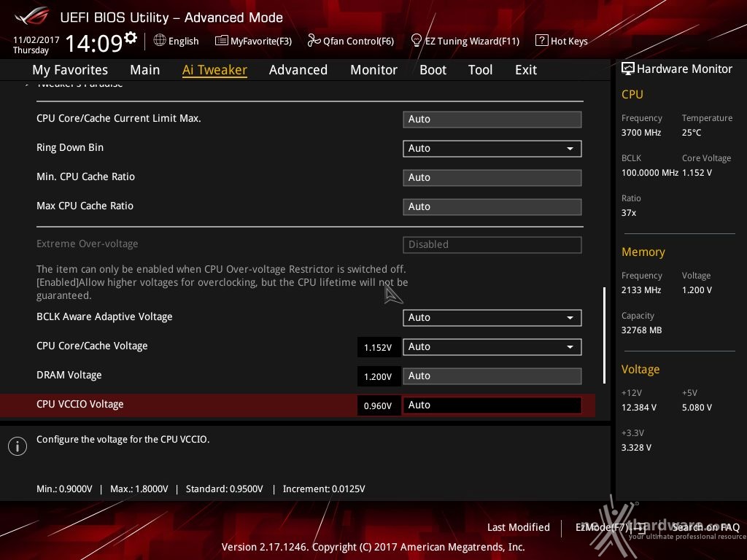Click the 12.384 V reading
The width and height of the screenshot is (747, 560).
[x=639, y=408]
